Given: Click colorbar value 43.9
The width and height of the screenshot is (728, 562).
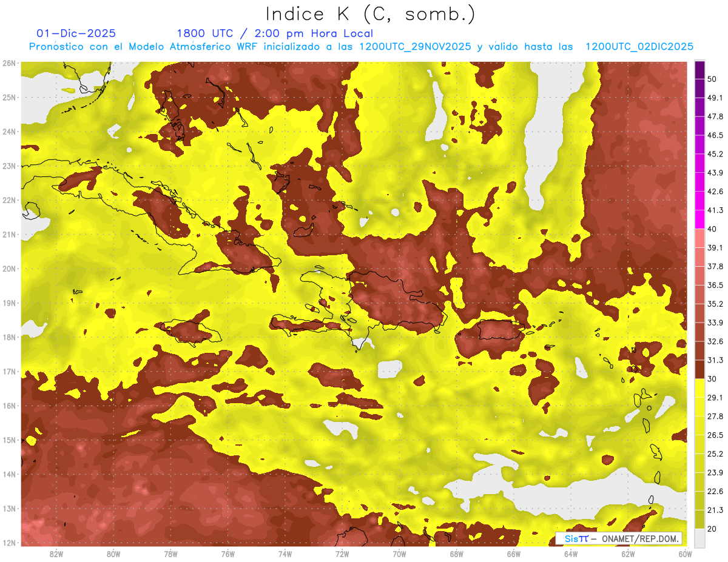Looking at the screenshot, I should [x=715, y=172].
